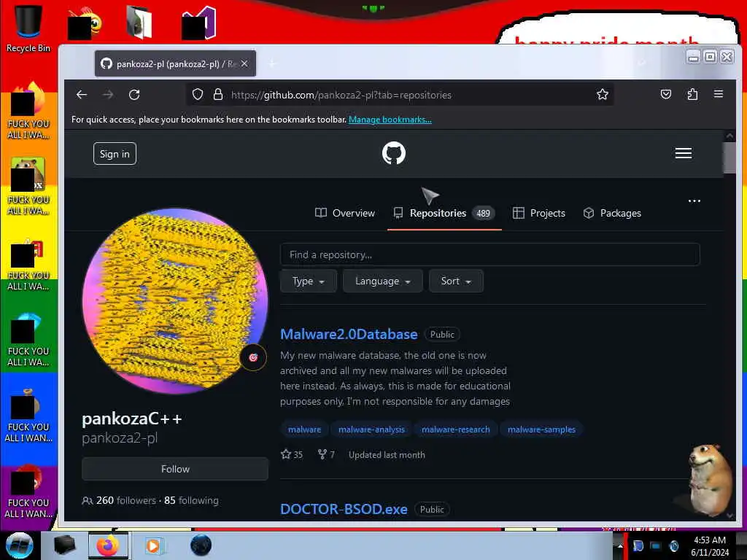747x560 pixels.
Task: Open the Malware2.0Database repository link
Action: [349, 334]
